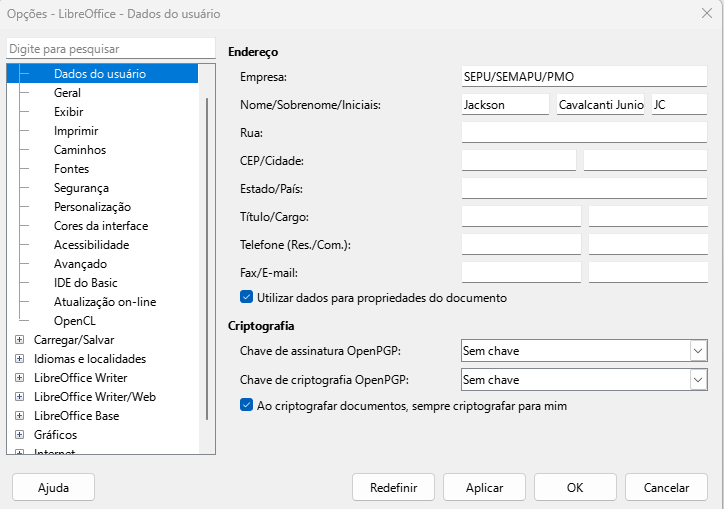Click the residential Telefone field

(521, 244)
